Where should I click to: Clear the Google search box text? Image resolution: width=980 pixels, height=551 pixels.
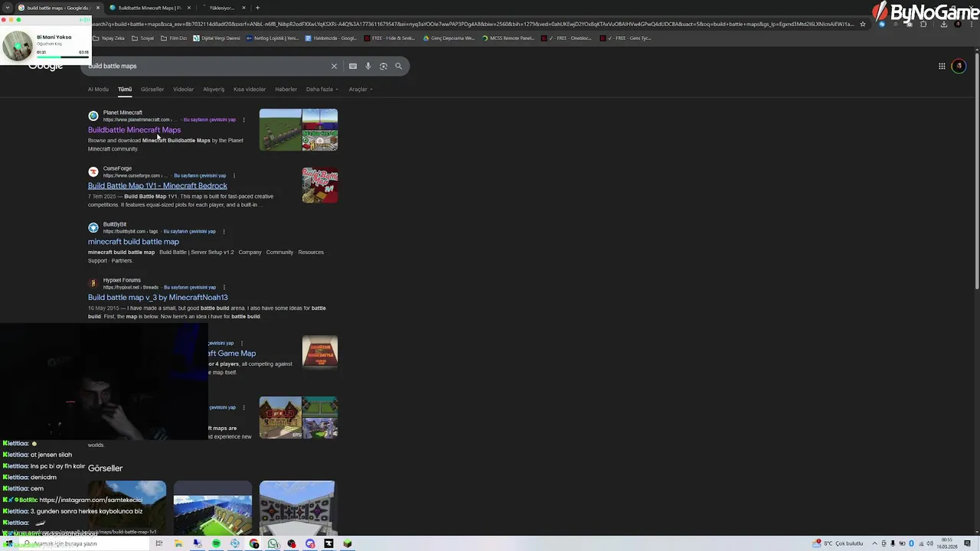tap(334, 66)
